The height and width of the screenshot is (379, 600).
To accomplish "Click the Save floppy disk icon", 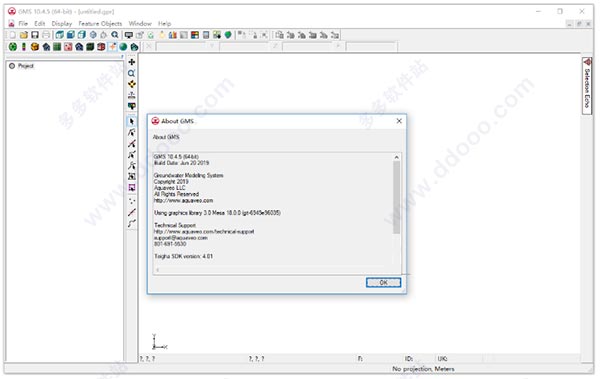I will (x=35, y=35).
